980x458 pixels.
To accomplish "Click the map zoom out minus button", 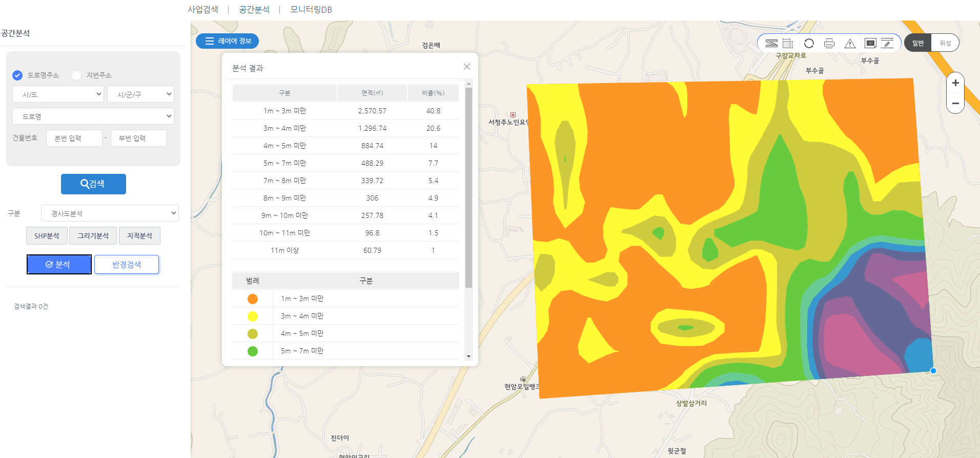I will [955, 103].
